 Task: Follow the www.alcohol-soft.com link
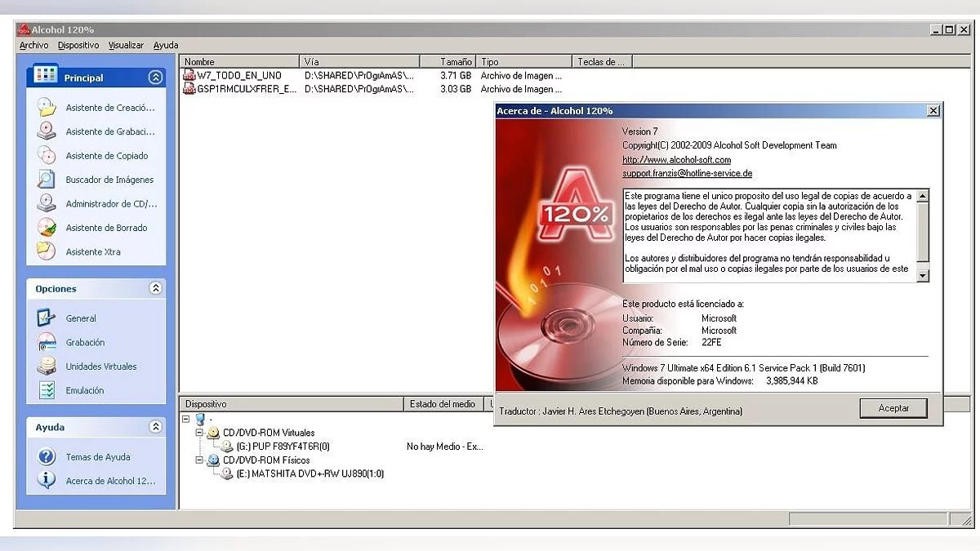coord(676,160)
